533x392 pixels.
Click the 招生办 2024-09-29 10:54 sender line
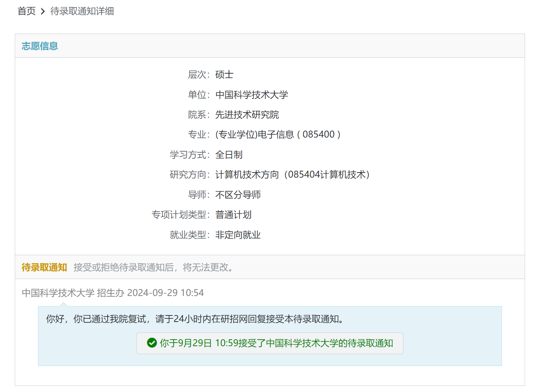113,293
